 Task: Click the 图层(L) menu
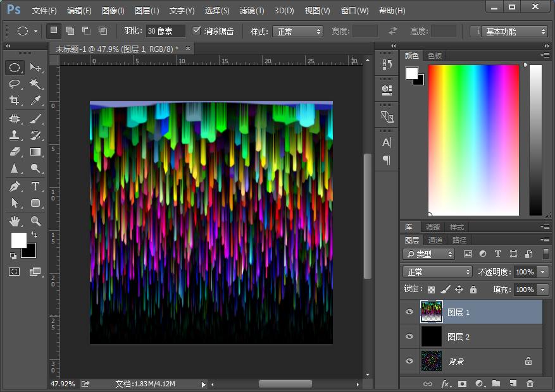[147, 11]
